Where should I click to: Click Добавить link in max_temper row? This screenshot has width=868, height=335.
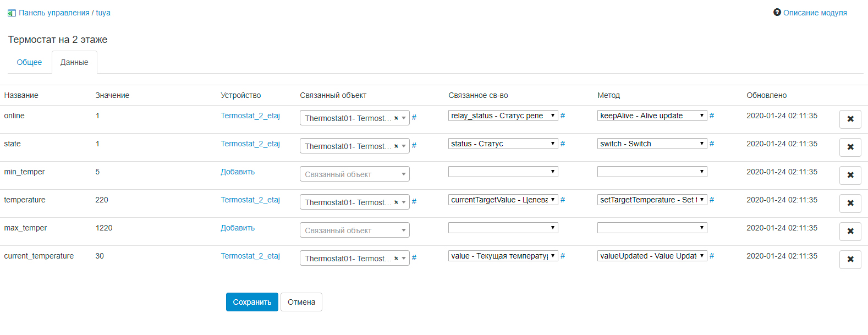[x=238, y=228]
